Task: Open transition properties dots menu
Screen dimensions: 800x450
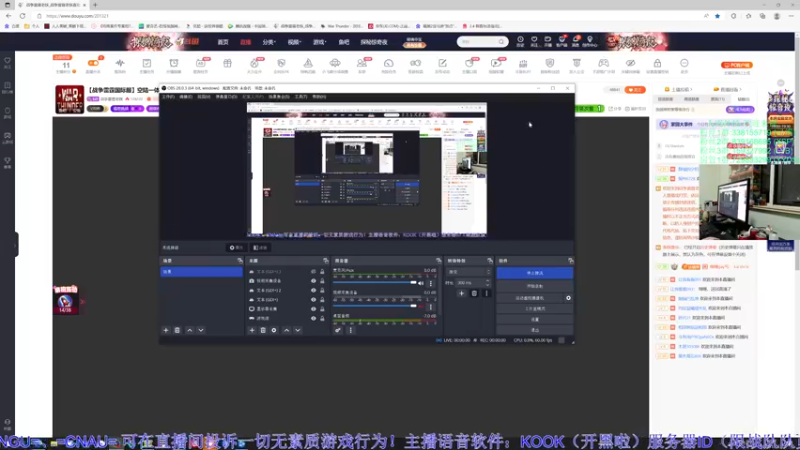Action: 486,293
